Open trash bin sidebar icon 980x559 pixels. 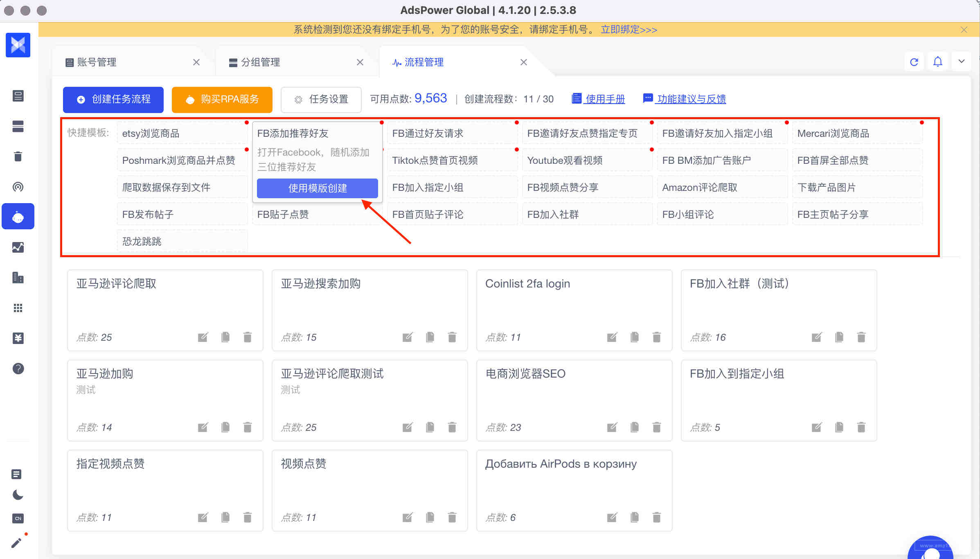tap(18, 156)
